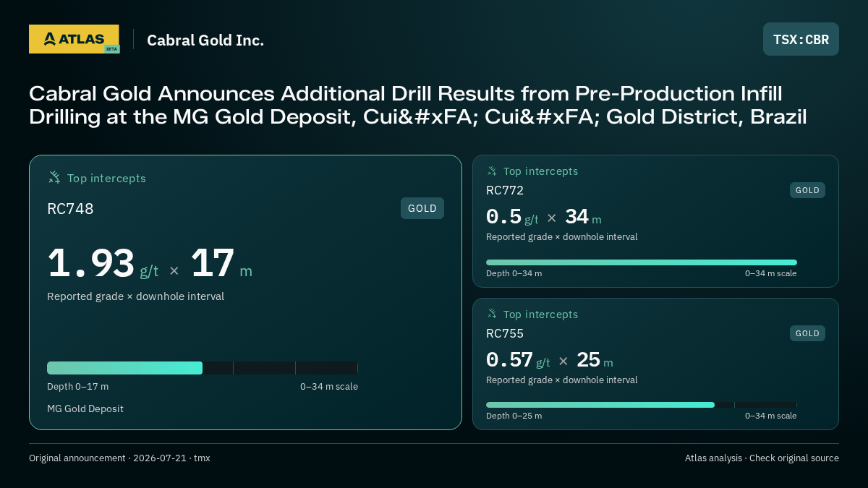The height and width of the screenshot is (488, 868).
Task: Click the '0–34 m scale' label in RC748 card
Action: coord(329,386)
